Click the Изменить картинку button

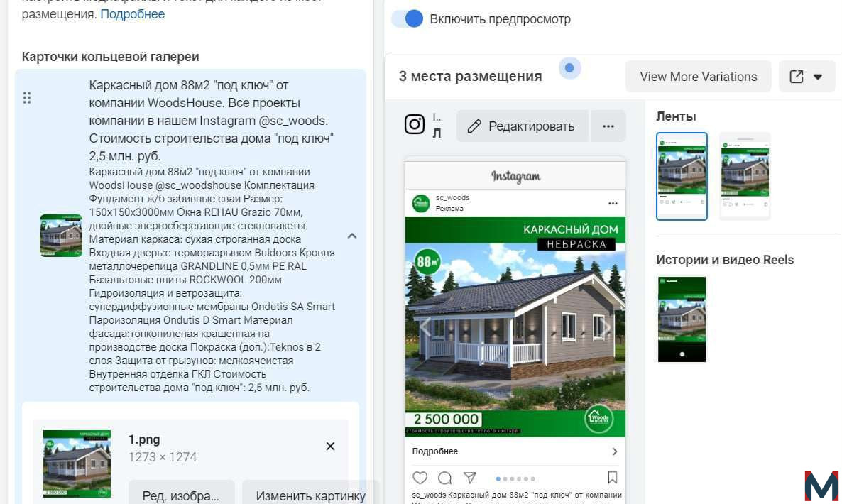click(310, 495)
